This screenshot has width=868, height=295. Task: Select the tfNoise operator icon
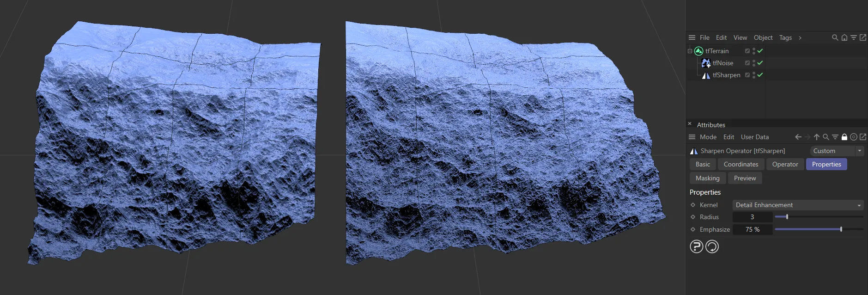pos(706,63)
